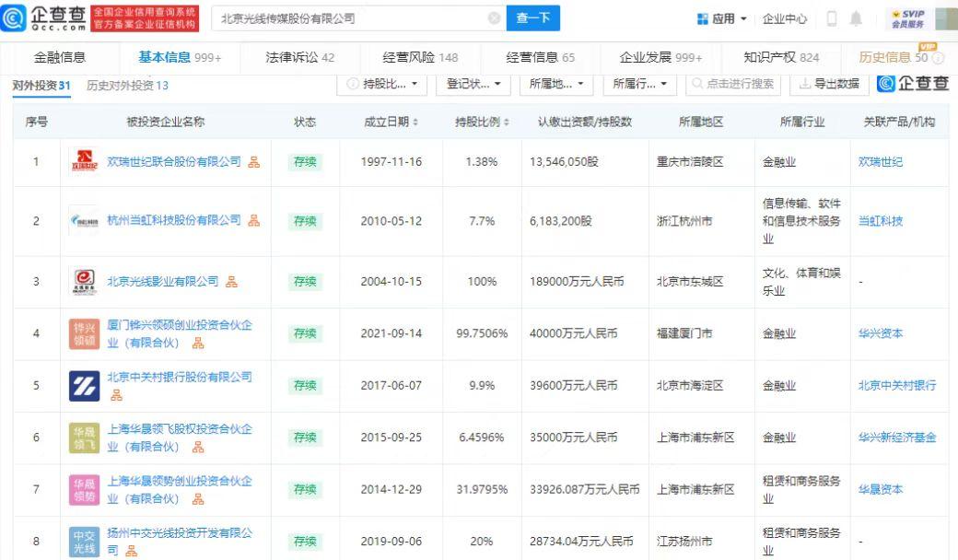Open 北京光线影业有限公司 company link
Image resolution: width=958 pixels, height=560 pixels.
click(x=162, y=282)
